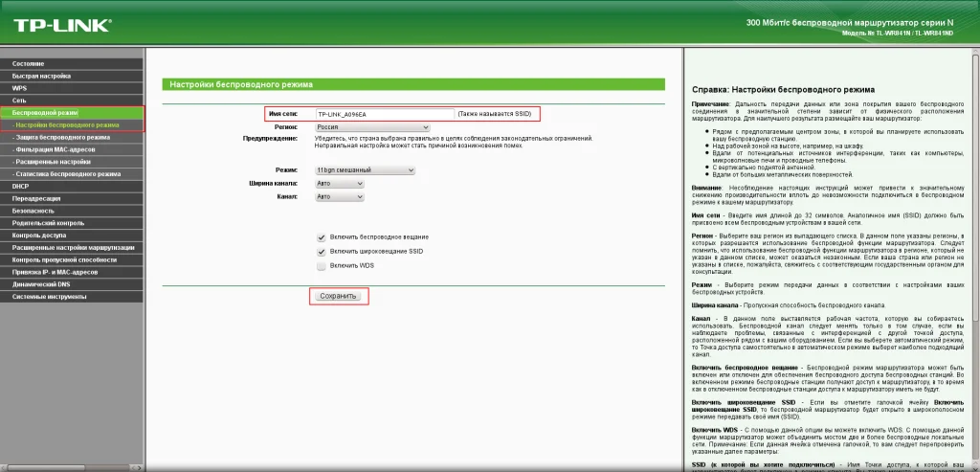This screenshot has width=980, height=472.
Task: Open the Регион dropdown showing Россия
Action: [372, 127]
